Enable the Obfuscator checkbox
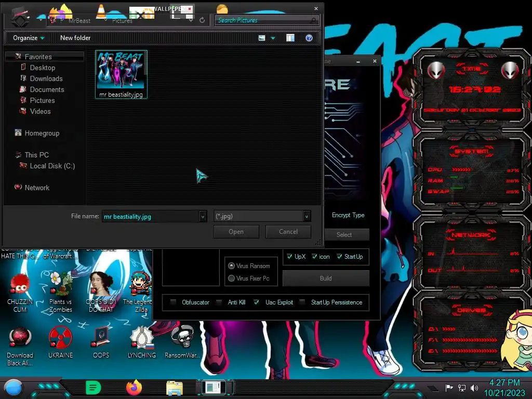The height and width of the screenshot is (399, 532). (x=173, y=302)
